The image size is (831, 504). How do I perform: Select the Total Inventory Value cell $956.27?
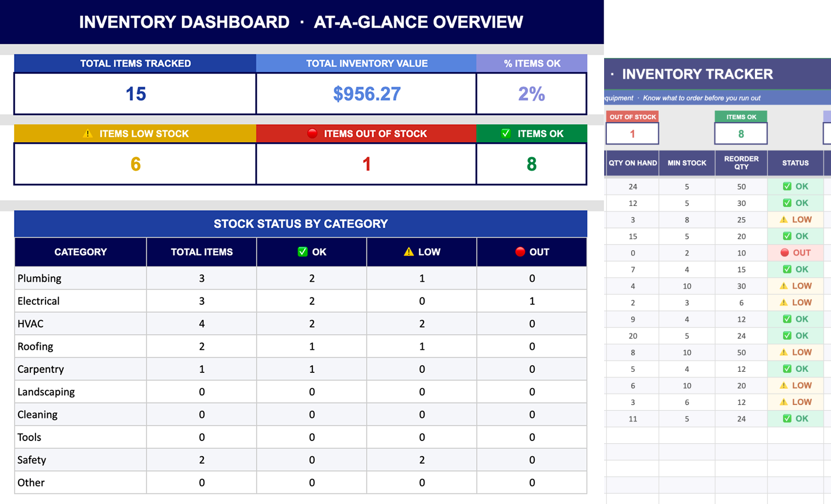[x=367, y=93]
